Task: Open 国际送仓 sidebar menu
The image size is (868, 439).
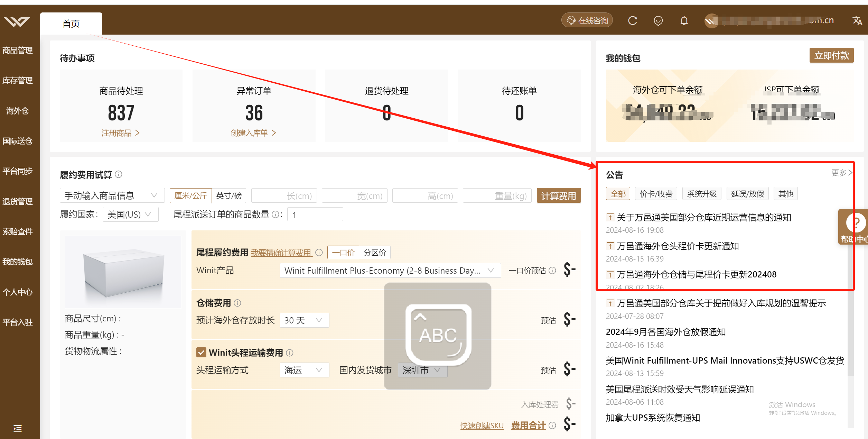Action: pos(18,141)
